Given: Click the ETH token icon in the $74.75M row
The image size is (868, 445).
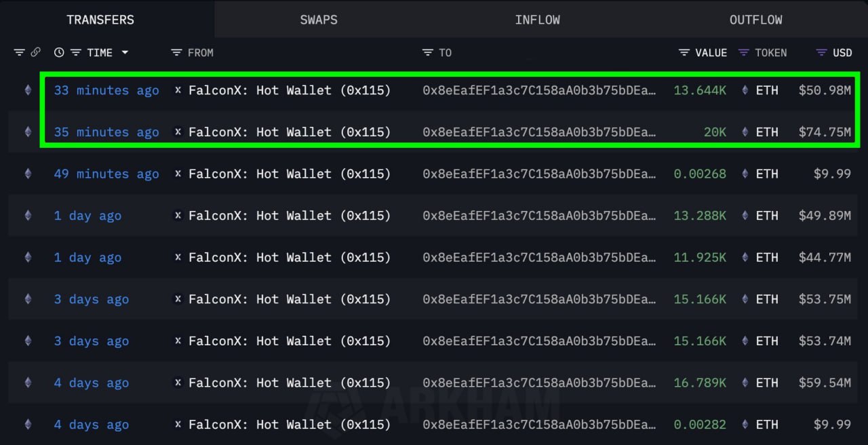Looking at the screenshot, I should tap(745, 132).
